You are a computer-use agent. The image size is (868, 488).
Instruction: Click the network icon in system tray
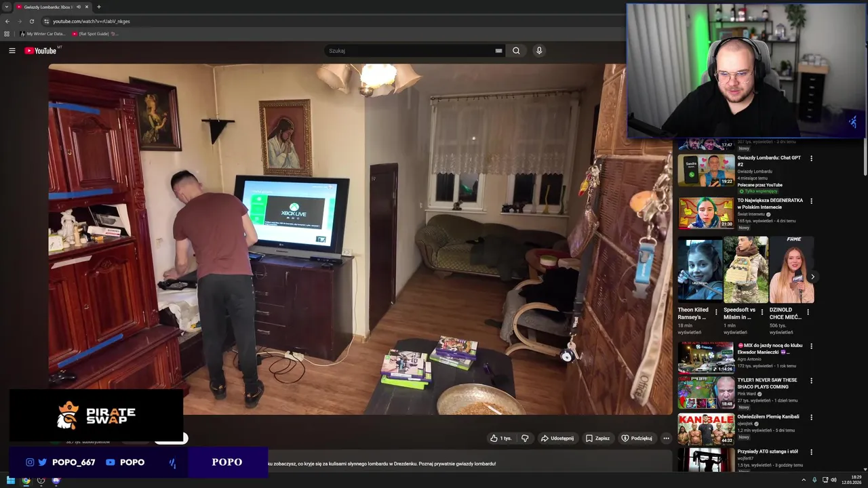[825, 480]
